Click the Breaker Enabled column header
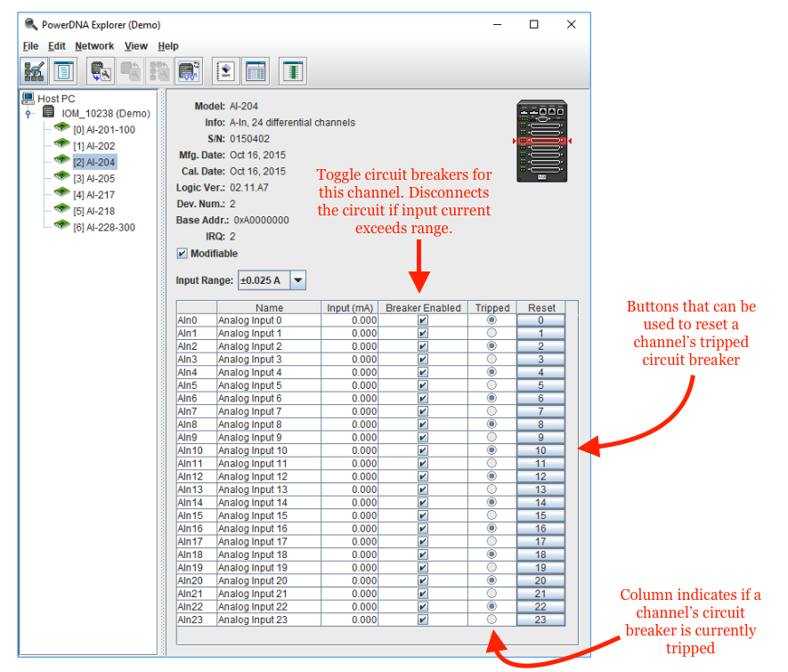788x672 pixels. (x=423, y=308)
